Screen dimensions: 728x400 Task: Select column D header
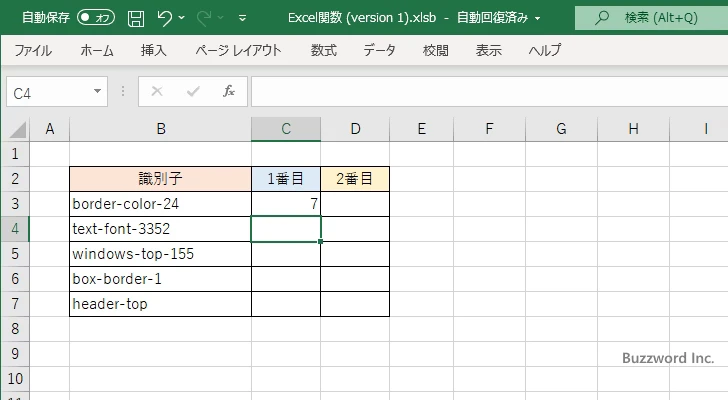tap(355, 129)
